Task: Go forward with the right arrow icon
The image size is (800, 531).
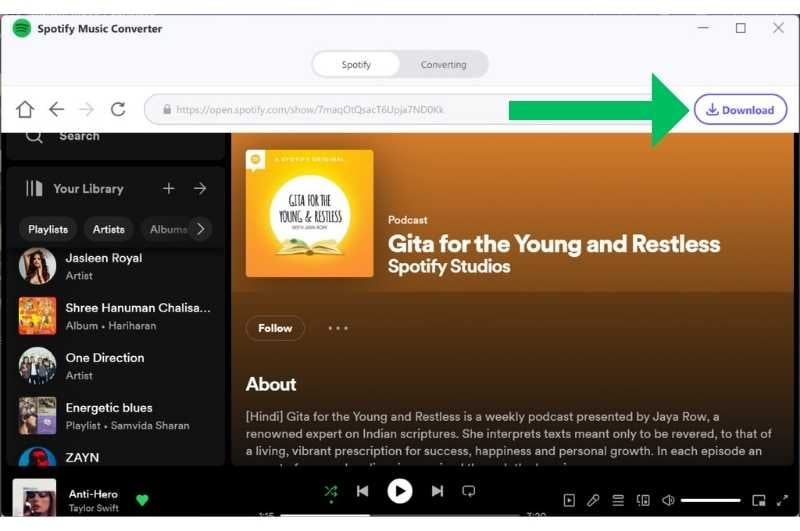Action: click(87, 109)
